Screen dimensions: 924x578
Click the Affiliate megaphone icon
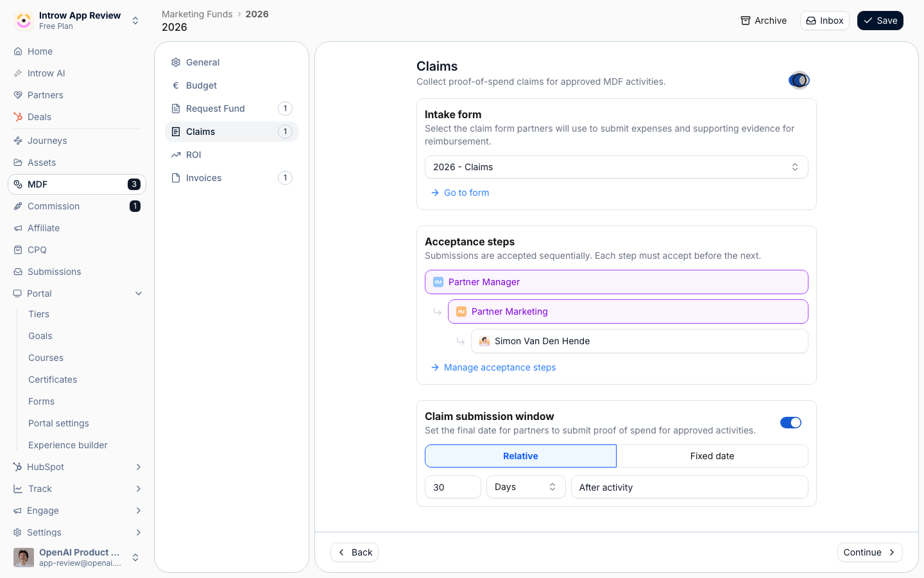click(18, 228)
